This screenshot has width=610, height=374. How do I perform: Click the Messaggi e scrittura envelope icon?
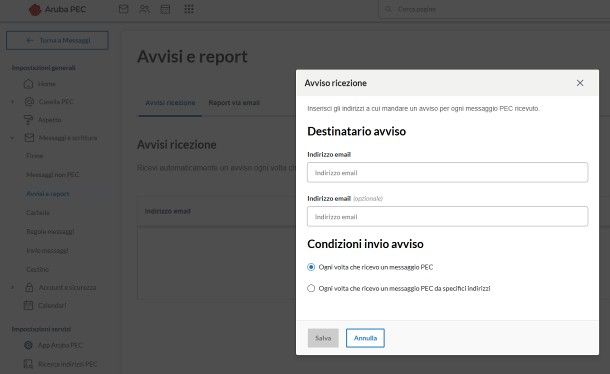point(29,138)
